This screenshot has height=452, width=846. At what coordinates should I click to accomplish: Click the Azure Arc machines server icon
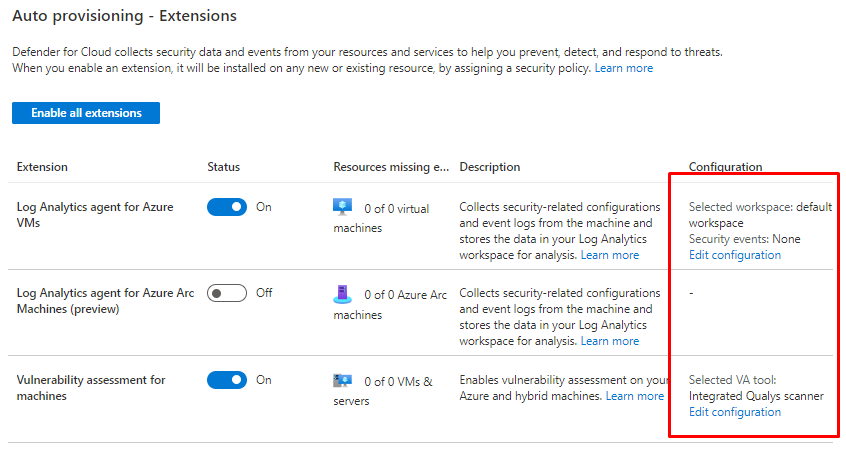tap(343, 293)
